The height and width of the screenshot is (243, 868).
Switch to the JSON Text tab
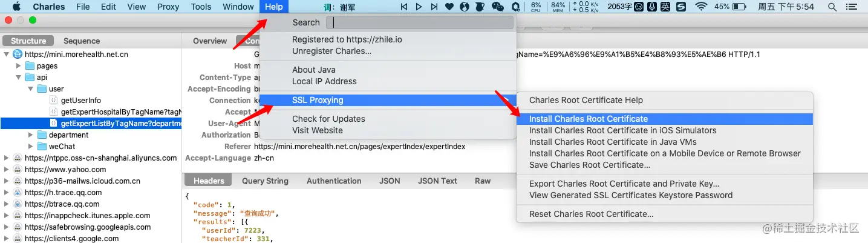click(437, 181)
